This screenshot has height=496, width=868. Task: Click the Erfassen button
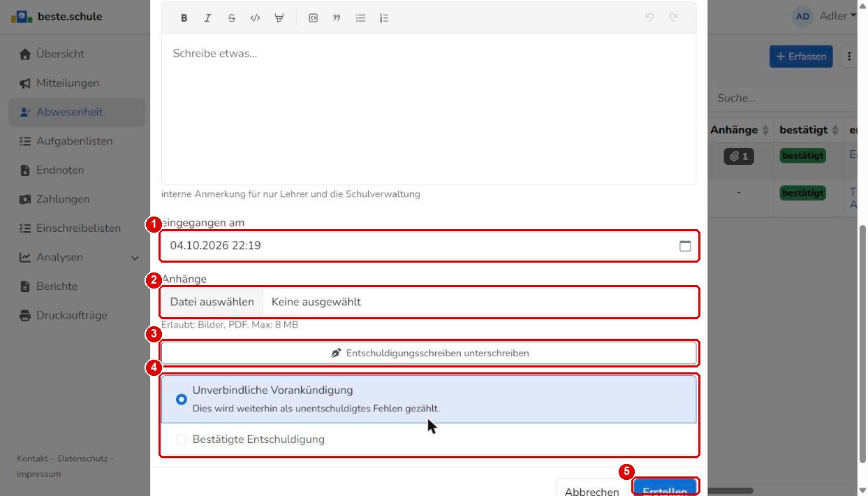coord(801,57)
